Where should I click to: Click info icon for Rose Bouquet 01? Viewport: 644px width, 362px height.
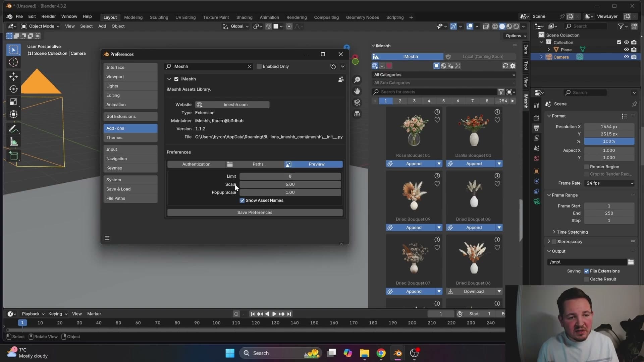(x=437, y=112)
